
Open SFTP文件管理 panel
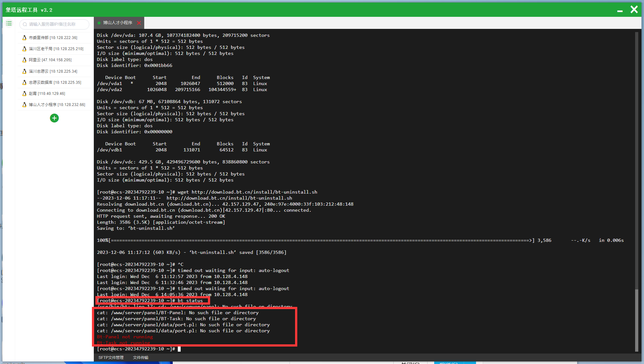pos(111,358)
